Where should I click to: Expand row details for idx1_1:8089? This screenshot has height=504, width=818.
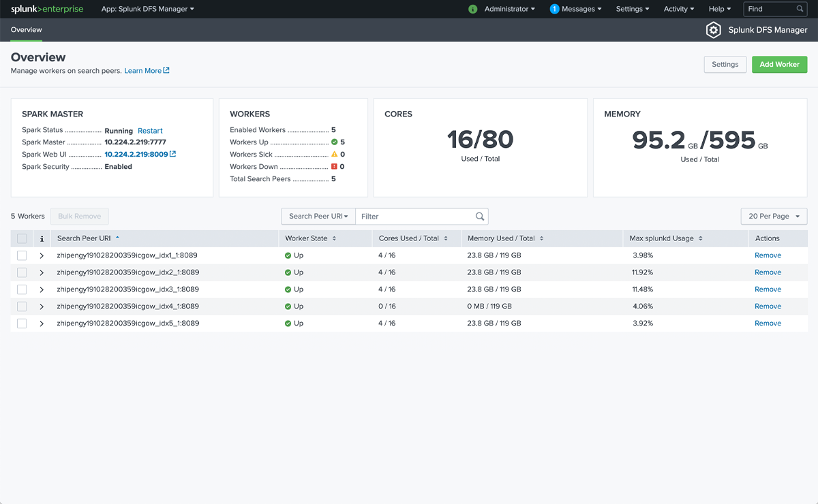pos(42,255)
